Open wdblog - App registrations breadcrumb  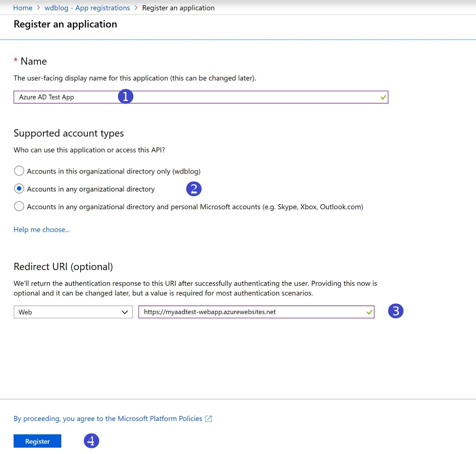(87, 8)
